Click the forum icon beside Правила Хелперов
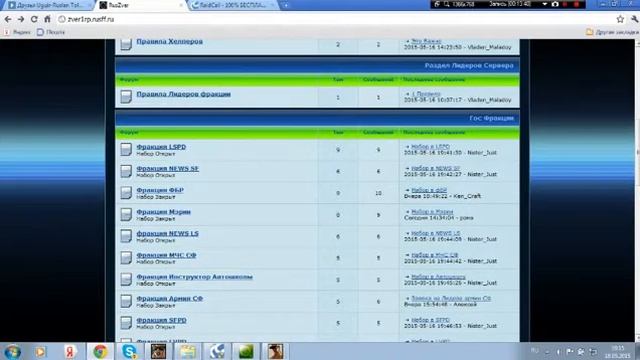This screenshot has width=640, height=360. tap(126, 44)
